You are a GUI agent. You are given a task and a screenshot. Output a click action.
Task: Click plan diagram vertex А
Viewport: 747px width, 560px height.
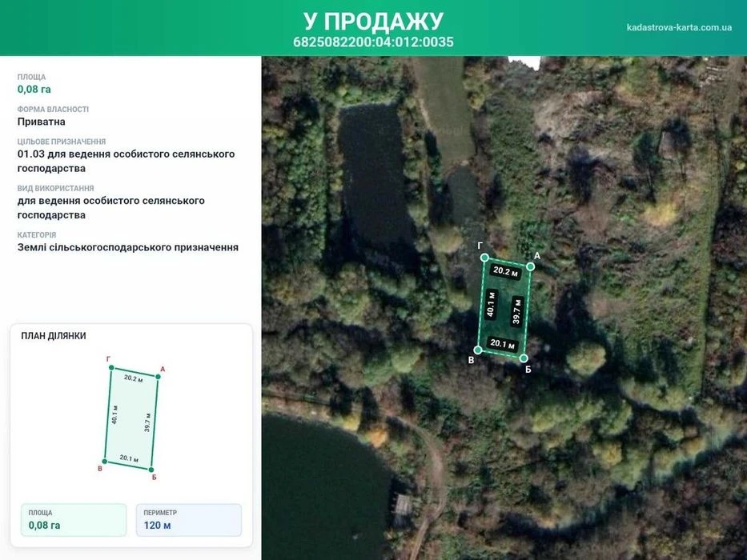(159, 377)
